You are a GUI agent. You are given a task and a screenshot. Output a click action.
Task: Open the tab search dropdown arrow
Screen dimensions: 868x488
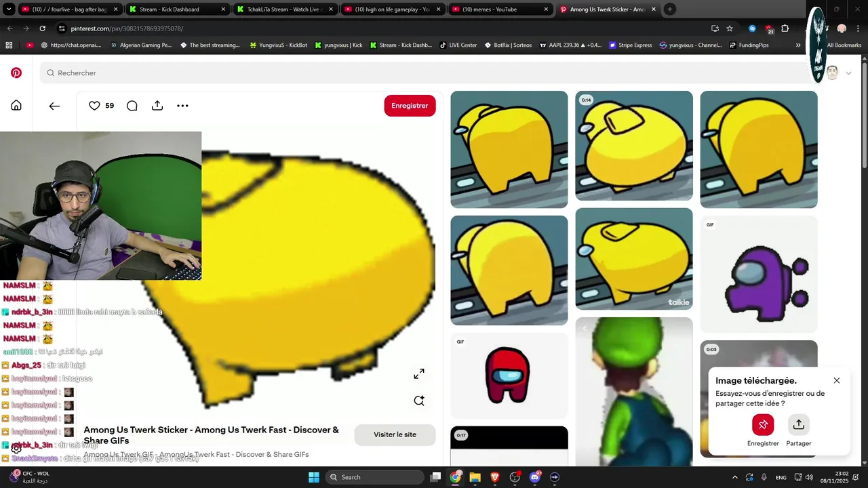(9, 9)
